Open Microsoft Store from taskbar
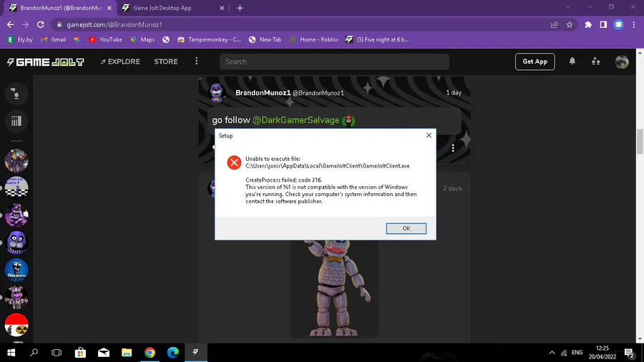Viewport: 644px width, 362px height. click(80, 353)
